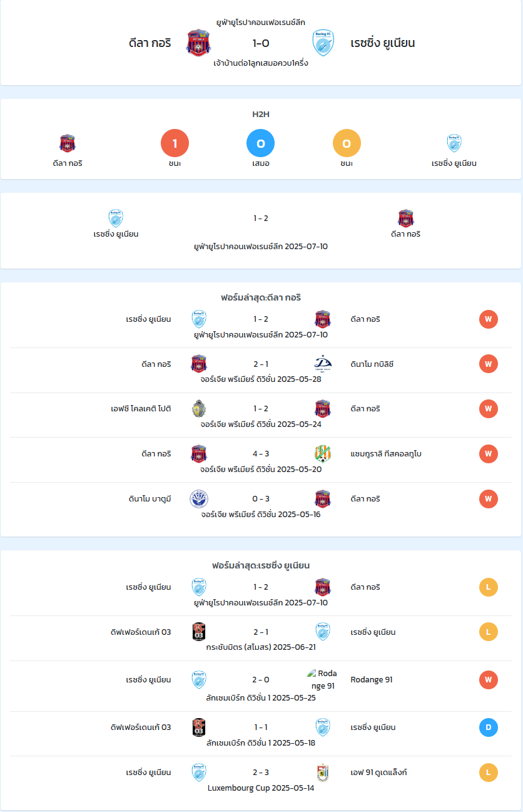Click the เอฟ 91 ดูเดแล็งก์ club crest

point(323,772)
